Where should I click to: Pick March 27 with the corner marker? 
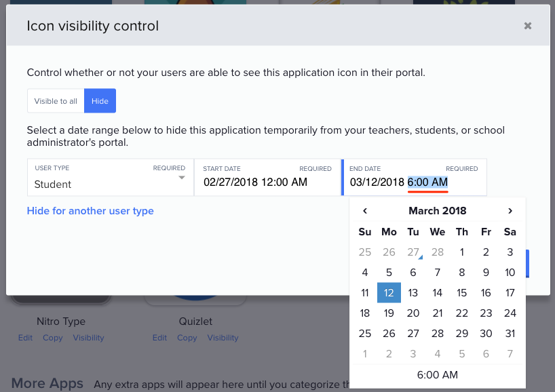(x=413, y=252)
